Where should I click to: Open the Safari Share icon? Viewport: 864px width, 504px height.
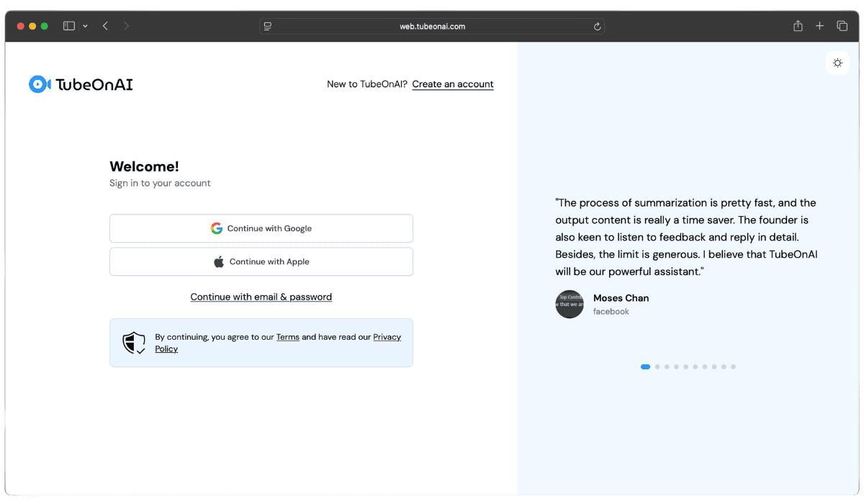click(798, 26)
